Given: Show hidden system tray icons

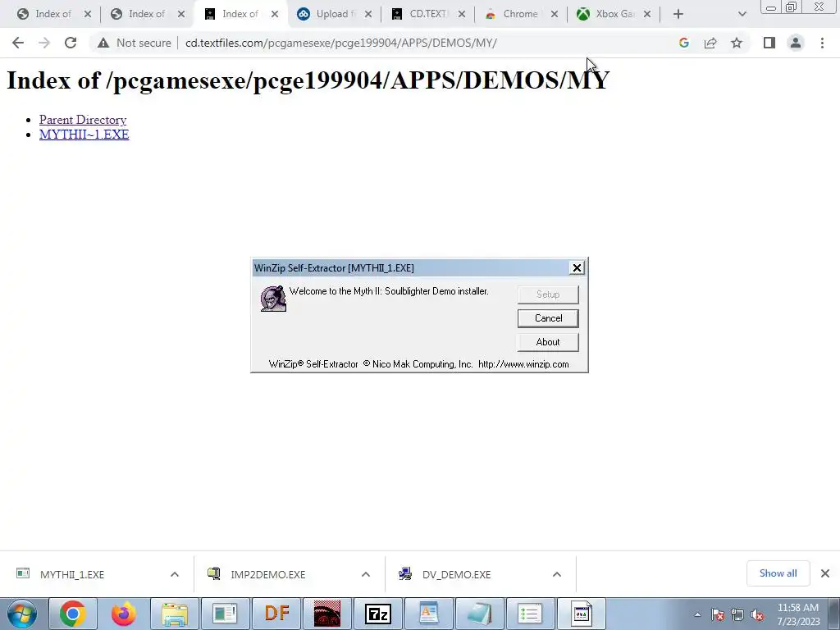Looking at the screenshot, I should point(697,614).
